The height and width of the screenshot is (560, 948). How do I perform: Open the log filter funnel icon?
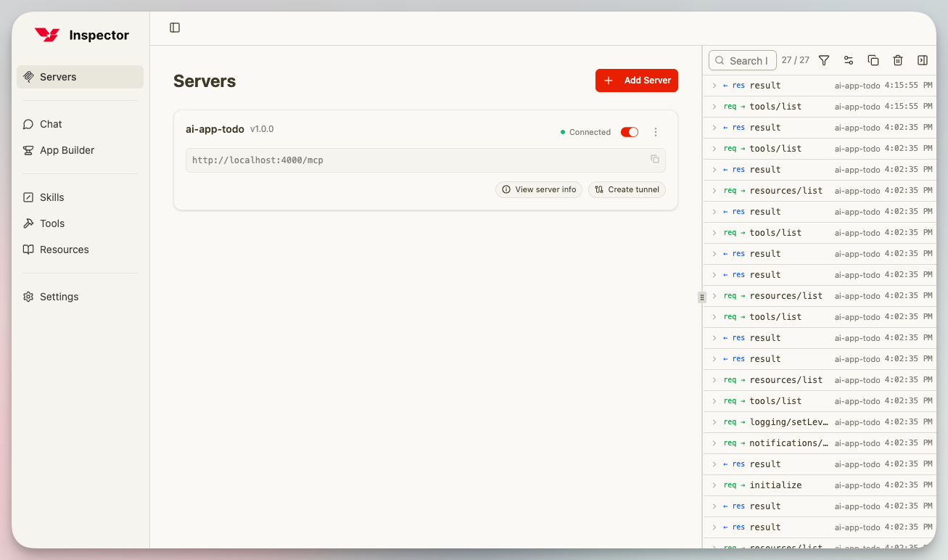point(824,60)
